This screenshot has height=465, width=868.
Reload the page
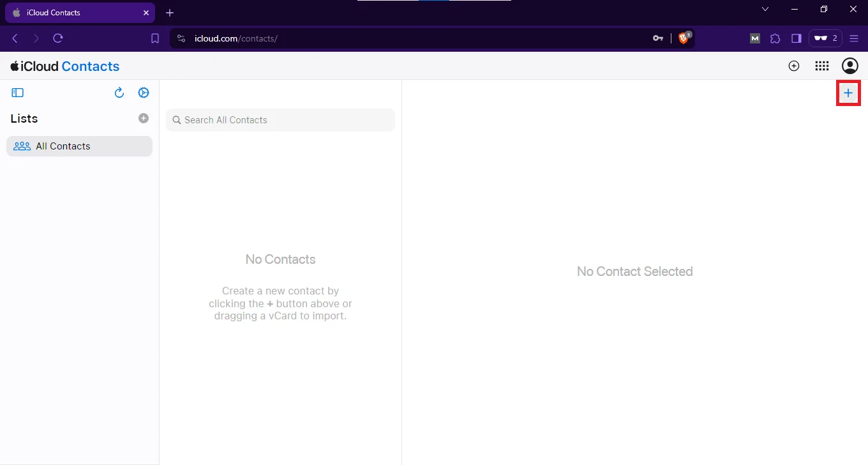pyautogui.click(x=58, y=38)
